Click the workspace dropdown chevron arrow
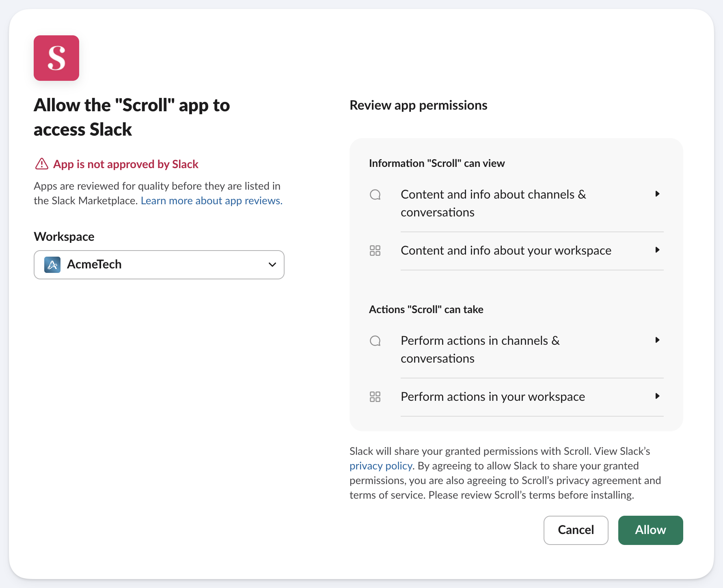The height and width of the screenshot is (588, 723). [x=272, y=265]
